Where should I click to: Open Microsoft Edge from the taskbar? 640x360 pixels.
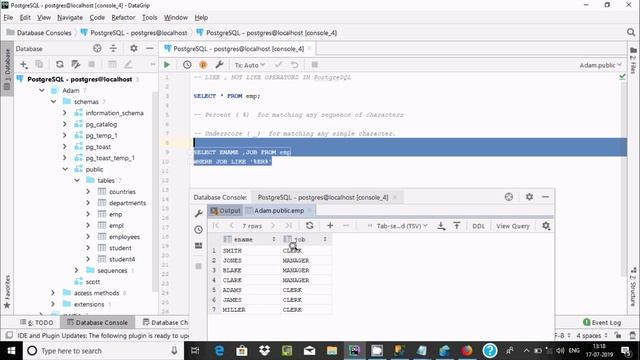(x=219, y=350)
